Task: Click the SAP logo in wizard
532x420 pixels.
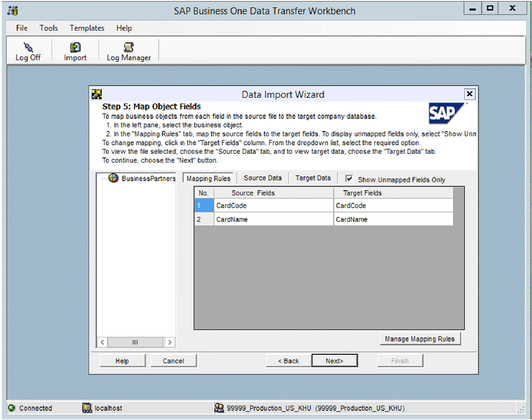Action: [446, 113]
